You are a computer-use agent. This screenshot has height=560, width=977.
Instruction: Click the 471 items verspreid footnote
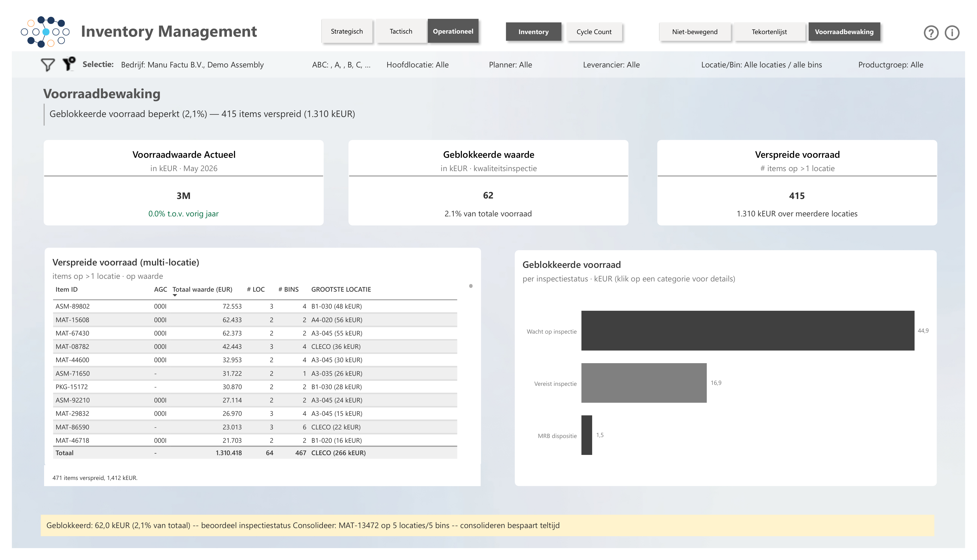click(x=95, y=478)
